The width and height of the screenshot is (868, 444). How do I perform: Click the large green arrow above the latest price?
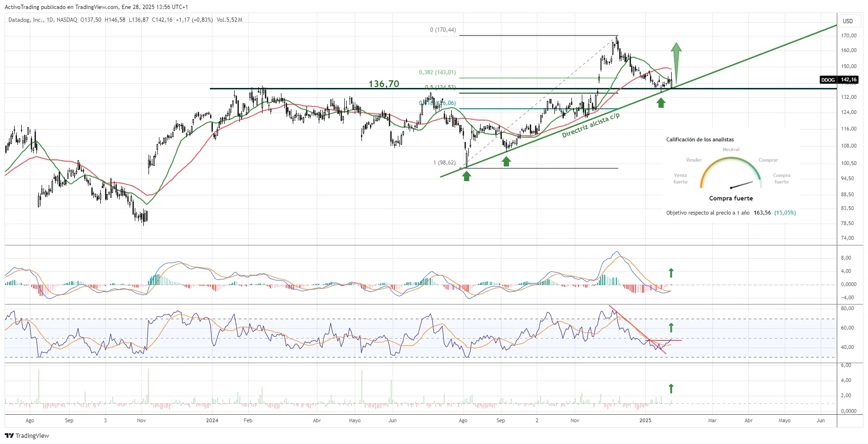click(x=676, y=61)
